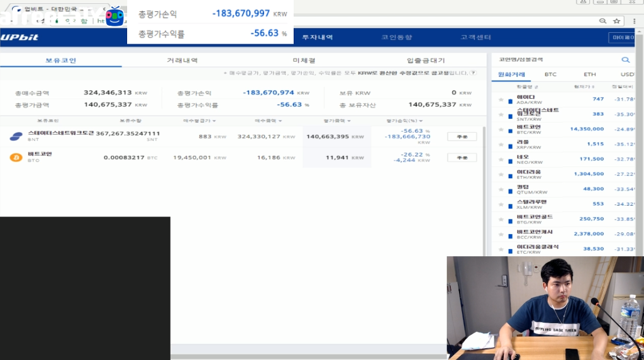Toggle favorite star for ETC/KRW
The width and height of the screenshot is (644, 360).
[x=501, y=249]
